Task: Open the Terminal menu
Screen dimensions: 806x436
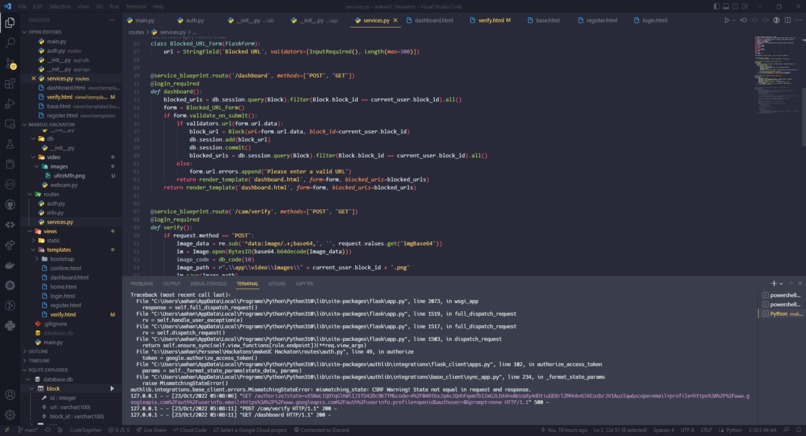Action: click(x=136, y=7)
